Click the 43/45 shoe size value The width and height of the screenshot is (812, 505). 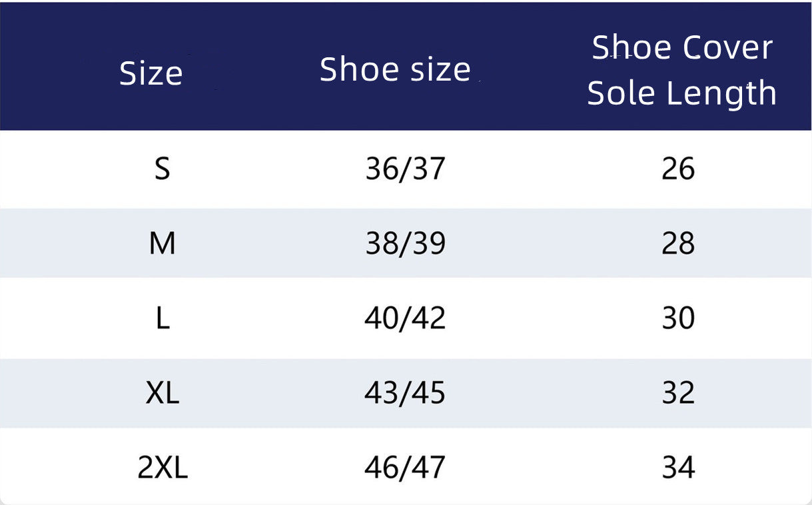(x=405, y=393)
